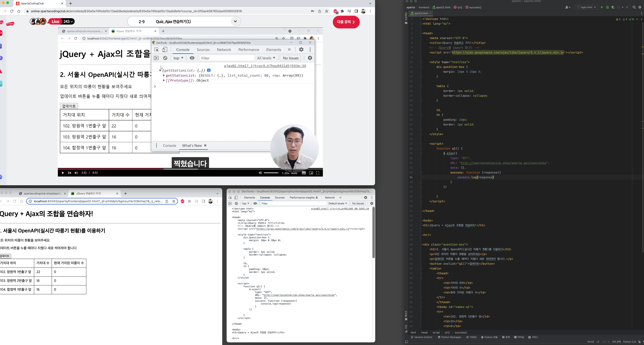
Task: Open the Default levels dropdown in DevTools
Action: coord(337,204)
